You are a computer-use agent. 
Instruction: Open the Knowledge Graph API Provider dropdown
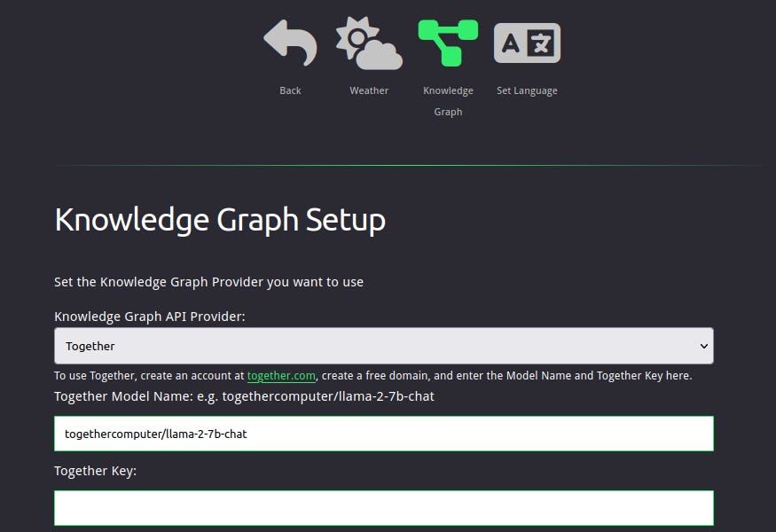coord(383,345)
